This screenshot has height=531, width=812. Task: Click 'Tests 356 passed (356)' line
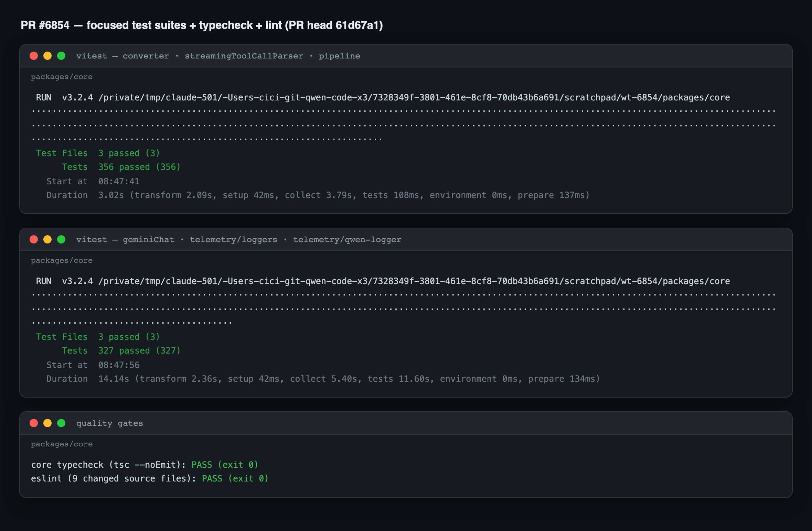tap(121, 167)
